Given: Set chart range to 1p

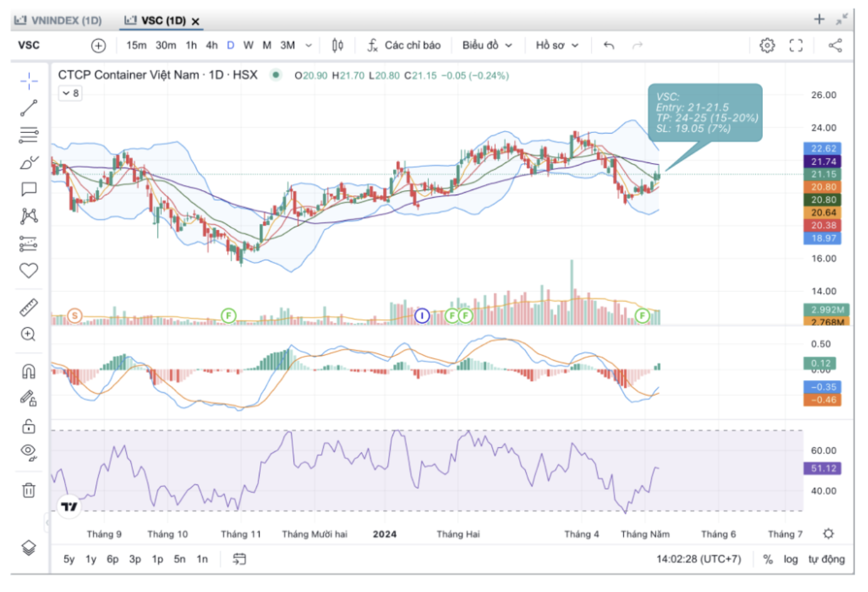Looking at the screenshot, I should (x=157, y=559).
